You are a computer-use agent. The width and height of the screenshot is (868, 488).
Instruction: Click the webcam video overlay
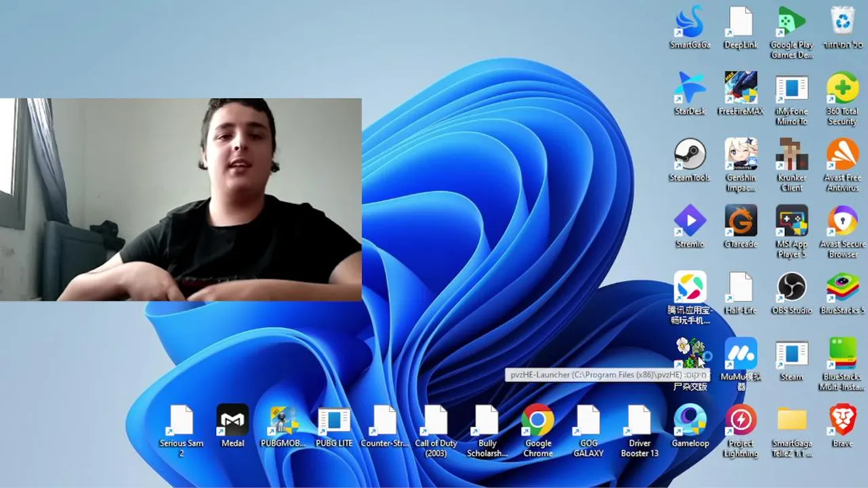[x=181, y=199]
